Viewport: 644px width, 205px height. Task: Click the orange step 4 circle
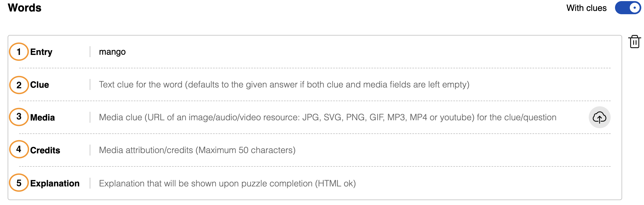(x=19, y=149)
